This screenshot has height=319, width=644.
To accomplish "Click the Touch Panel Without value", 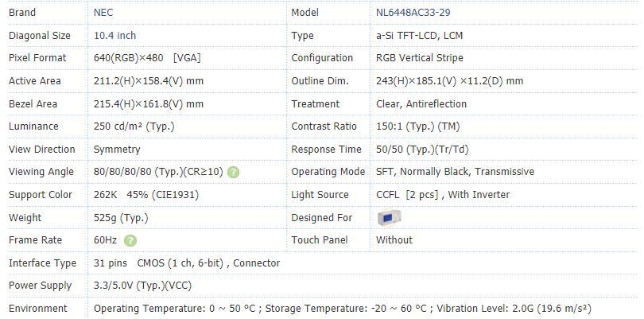I will tap(394, 240).
